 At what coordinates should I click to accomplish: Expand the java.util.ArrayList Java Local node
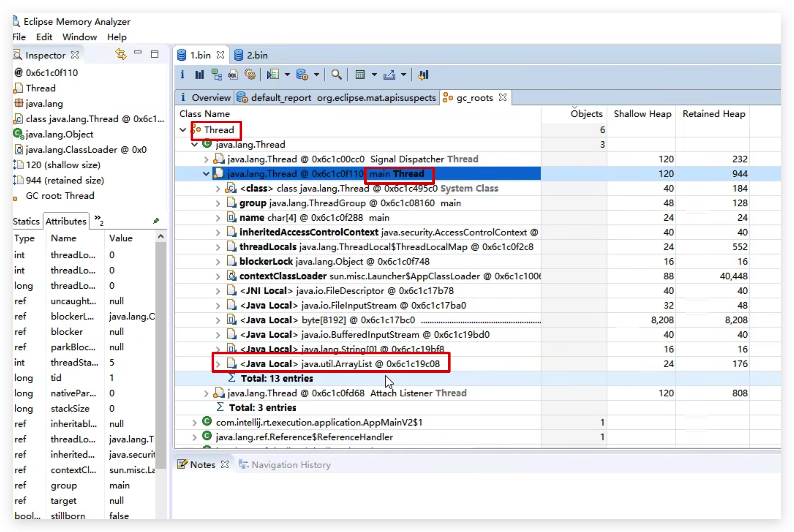[218, 364]
